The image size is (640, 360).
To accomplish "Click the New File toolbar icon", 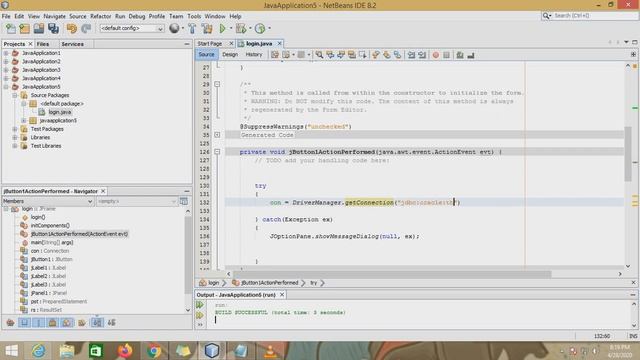I will point(11,28).
